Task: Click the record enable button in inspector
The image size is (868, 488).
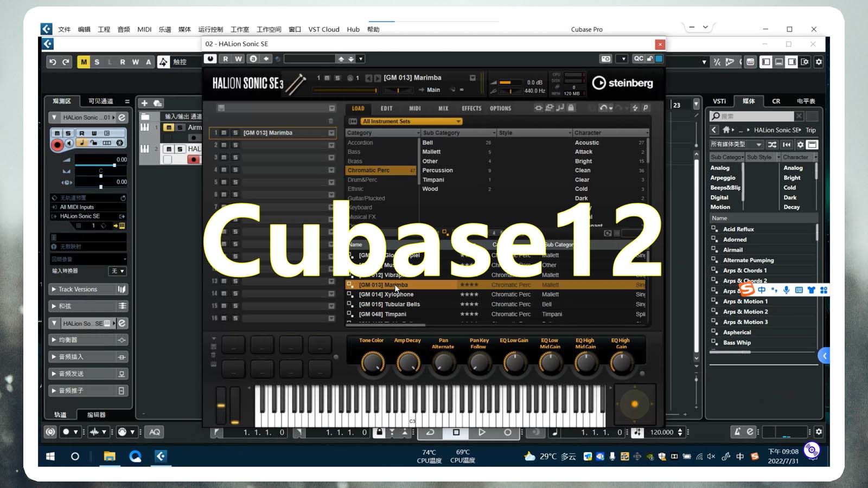Action: click(x=57, y=144)
